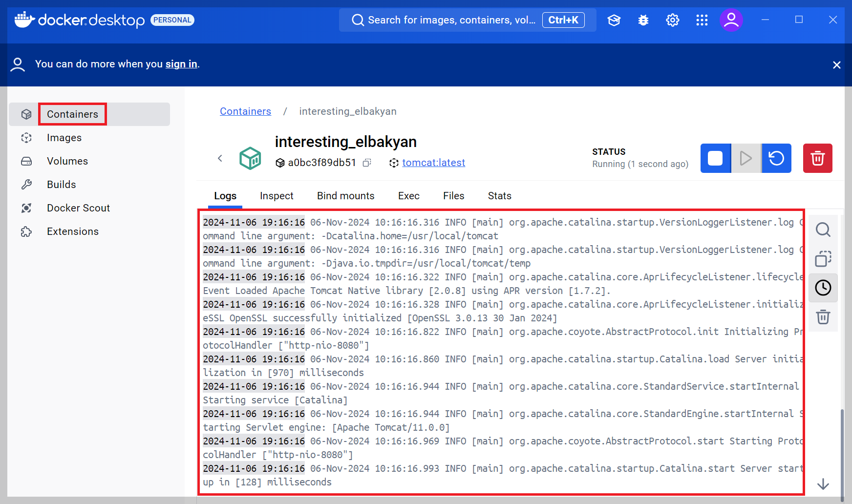The image size is (852, 504).
Task: Clear logs with the trash icon
Action: pos(823,317)
